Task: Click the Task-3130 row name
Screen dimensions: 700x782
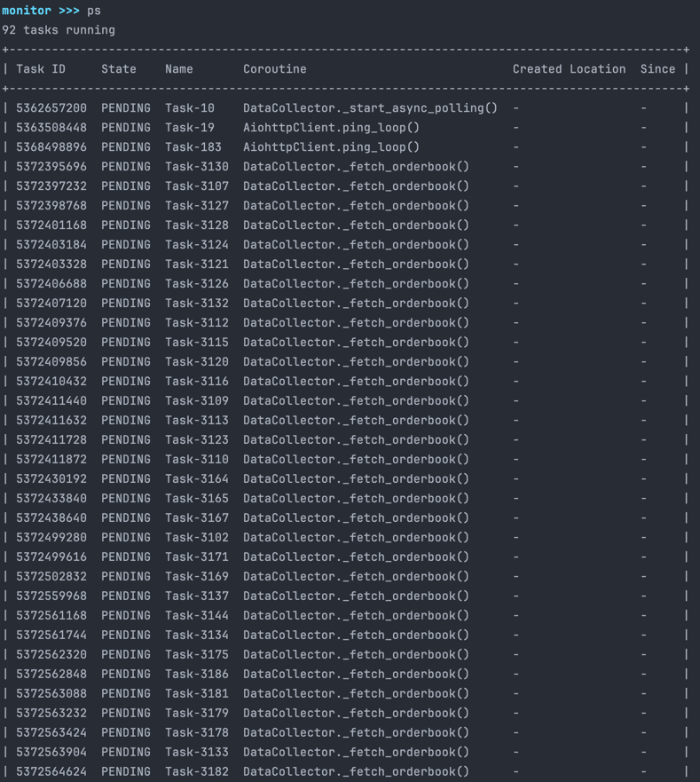Action: [x=197, y=167]
